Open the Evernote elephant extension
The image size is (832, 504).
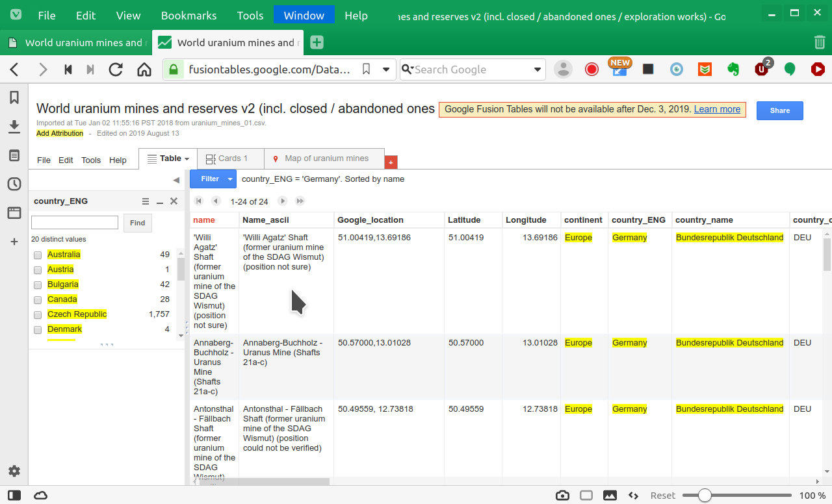tap(733, 69)
